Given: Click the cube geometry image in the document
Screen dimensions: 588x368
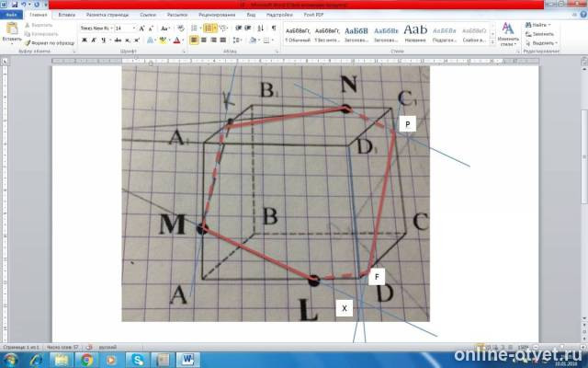Looking at the screenshot, I should coord(276,193).
